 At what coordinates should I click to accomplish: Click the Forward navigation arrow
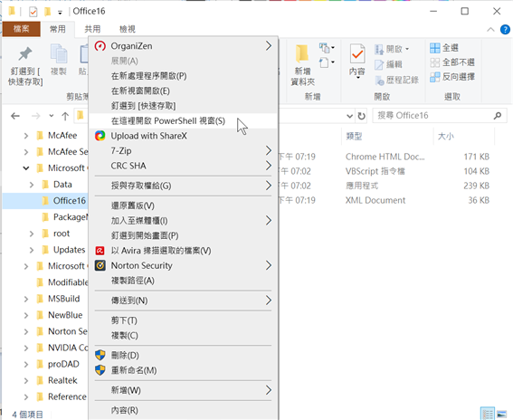pos(35,116)
